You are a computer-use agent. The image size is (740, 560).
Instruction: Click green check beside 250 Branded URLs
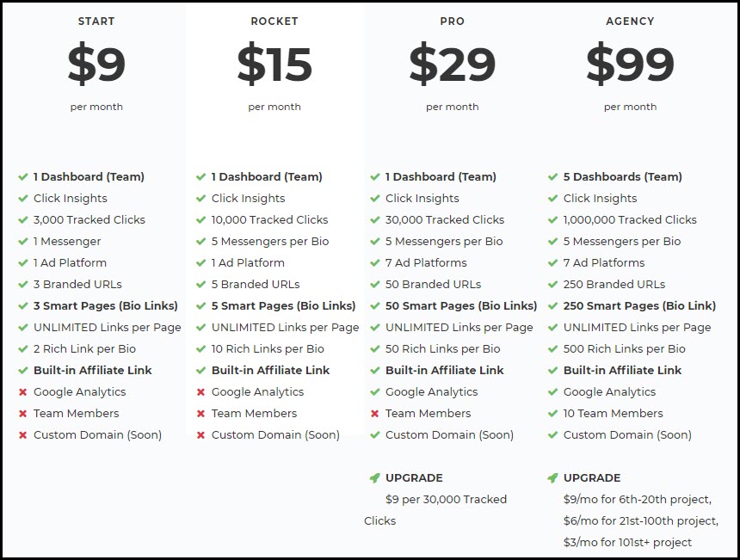[552, 285]
